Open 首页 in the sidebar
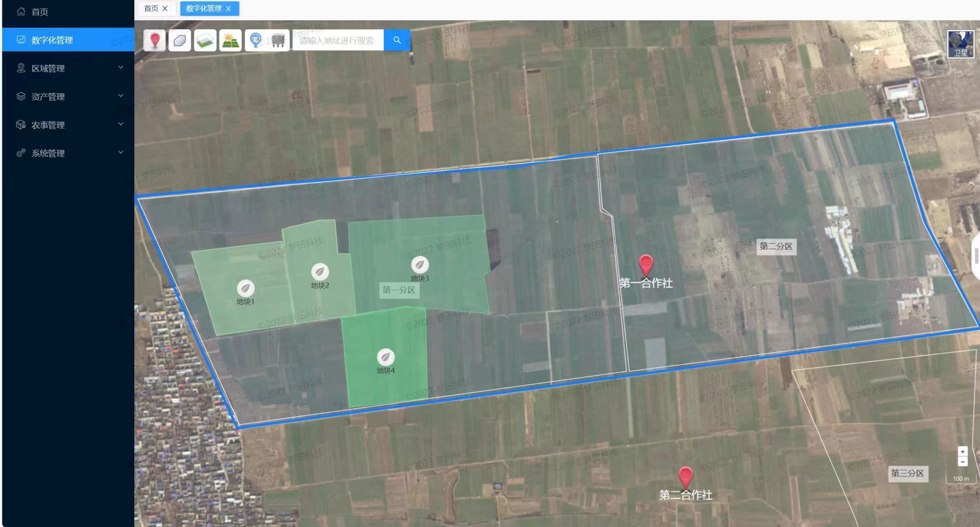This screenshot has width=980, height=527. tap(40, 12)
